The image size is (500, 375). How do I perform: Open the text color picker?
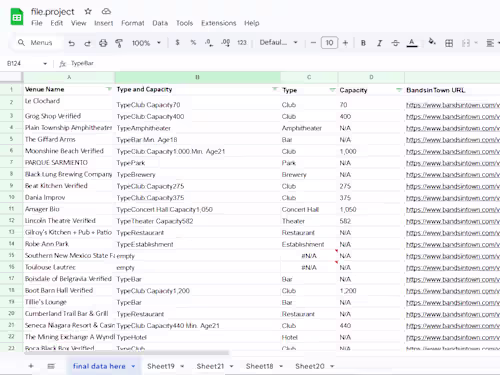pyautogui.click(x=412, y=43)
